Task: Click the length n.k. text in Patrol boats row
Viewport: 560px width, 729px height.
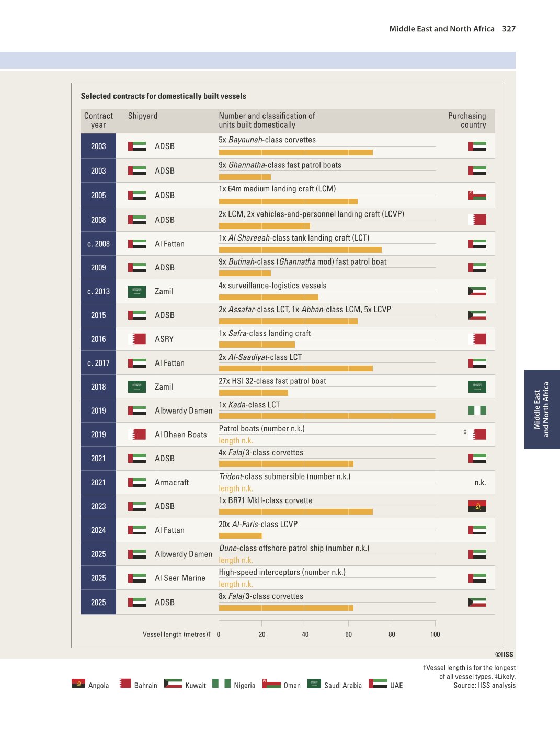Action: point(236,440)
